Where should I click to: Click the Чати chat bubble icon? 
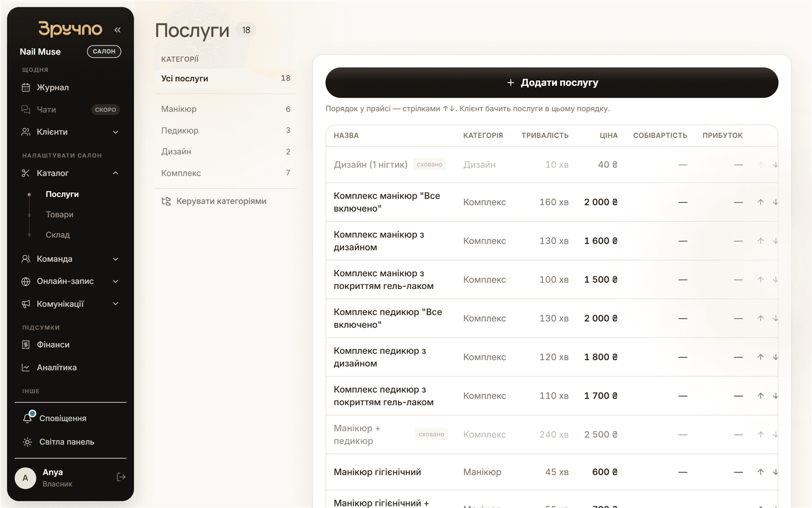26,110
